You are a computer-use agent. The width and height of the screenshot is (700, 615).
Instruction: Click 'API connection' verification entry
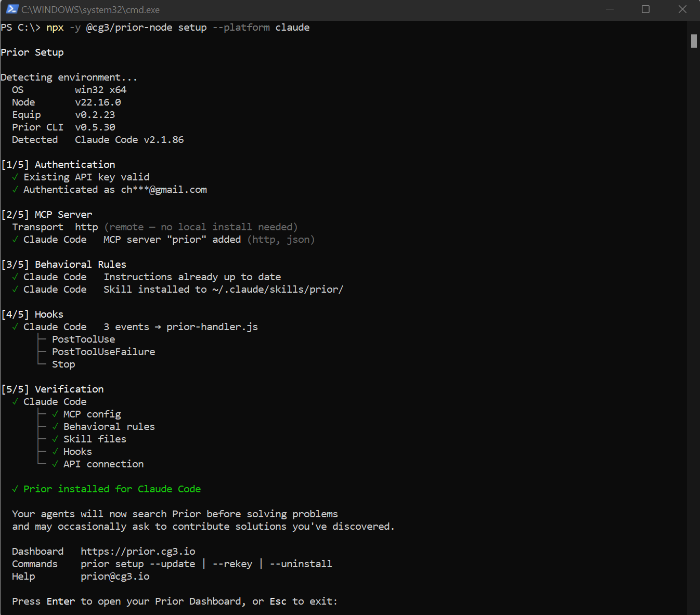click(103, 464)
